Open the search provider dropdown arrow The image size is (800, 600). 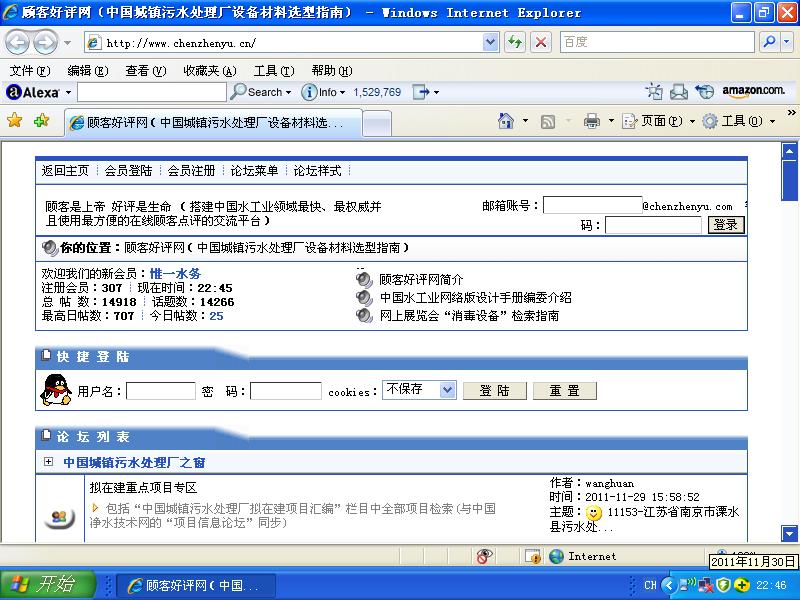coord(786,42)
